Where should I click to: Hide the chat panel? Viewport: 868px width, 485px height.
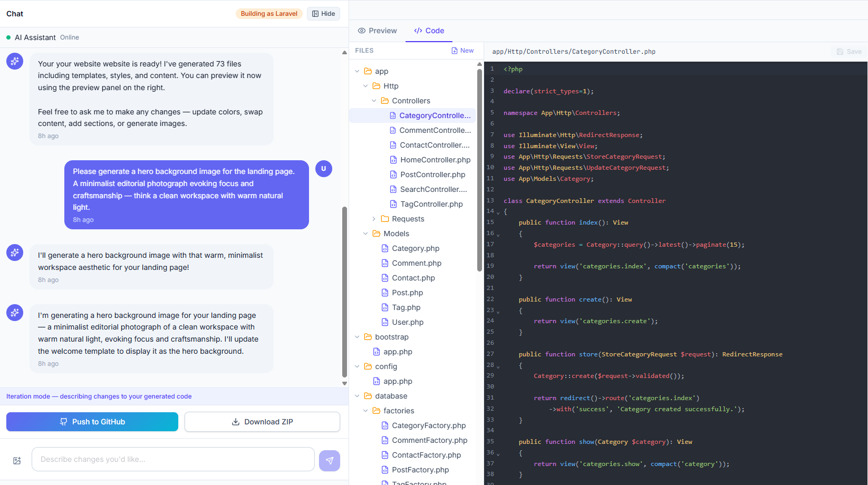[x=323, y=13]
